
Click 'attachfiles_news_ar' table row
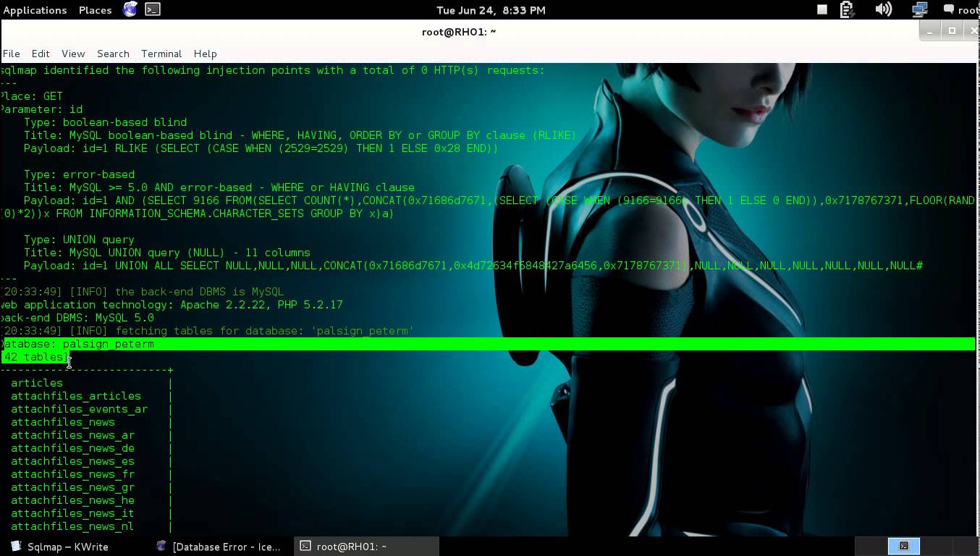pos(72,435)
